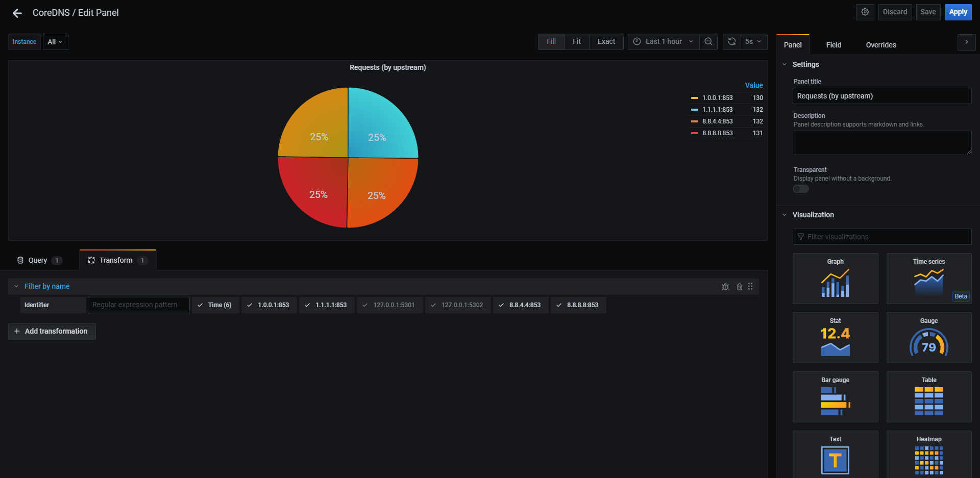Toggle the 1.0.0.1:853 field filter

point(269,305)
